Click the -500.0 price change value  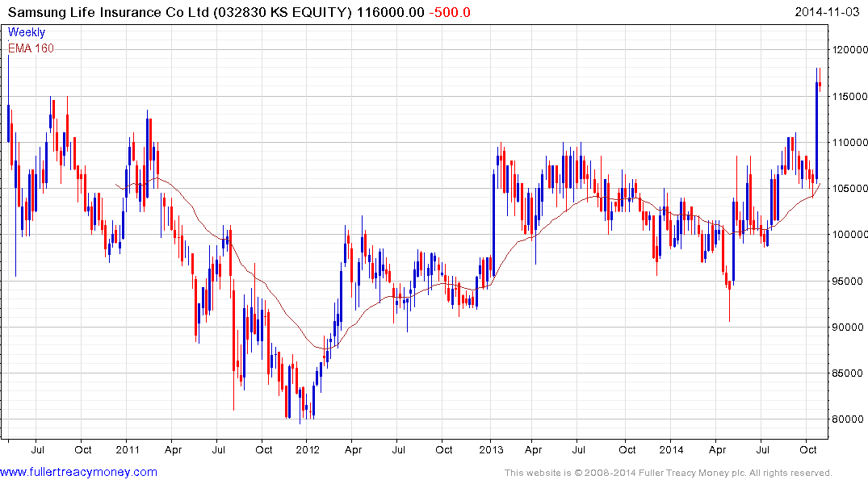tap(450, 12)
